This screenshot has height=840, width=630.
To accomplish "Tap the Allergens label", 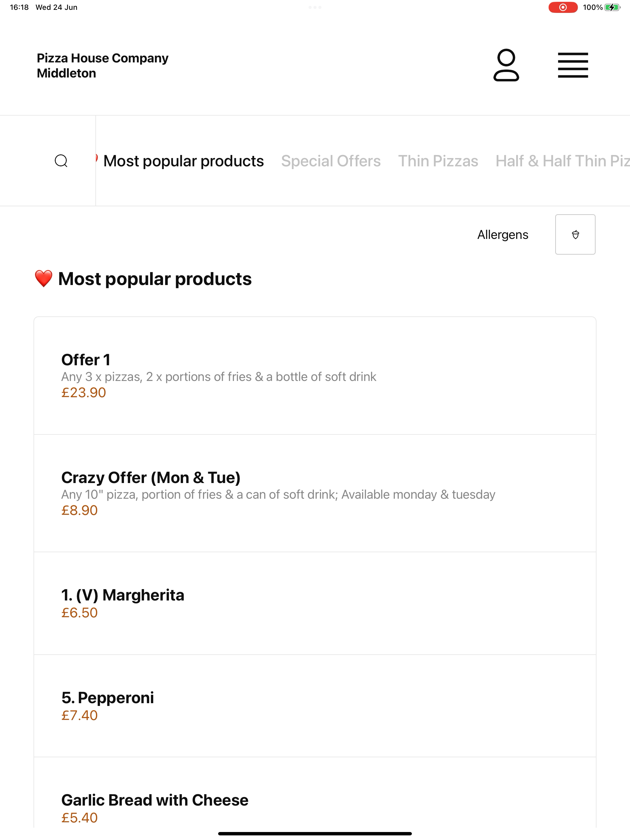I will [503, 235].
